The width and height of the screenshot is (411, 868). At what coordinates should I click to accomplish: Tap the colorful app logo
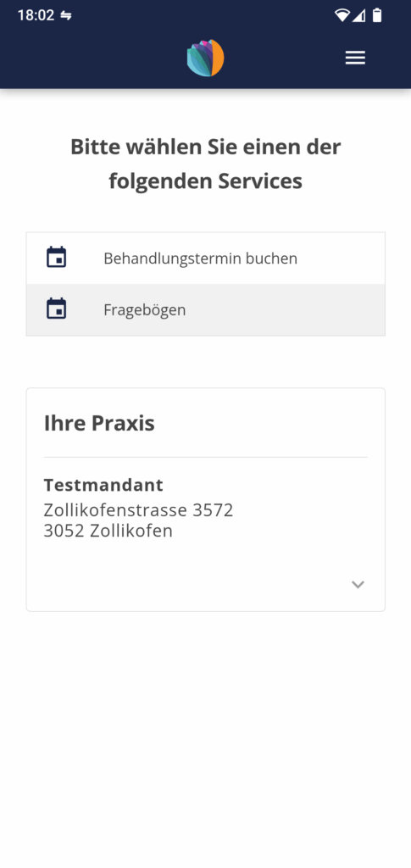coord(205,58)
